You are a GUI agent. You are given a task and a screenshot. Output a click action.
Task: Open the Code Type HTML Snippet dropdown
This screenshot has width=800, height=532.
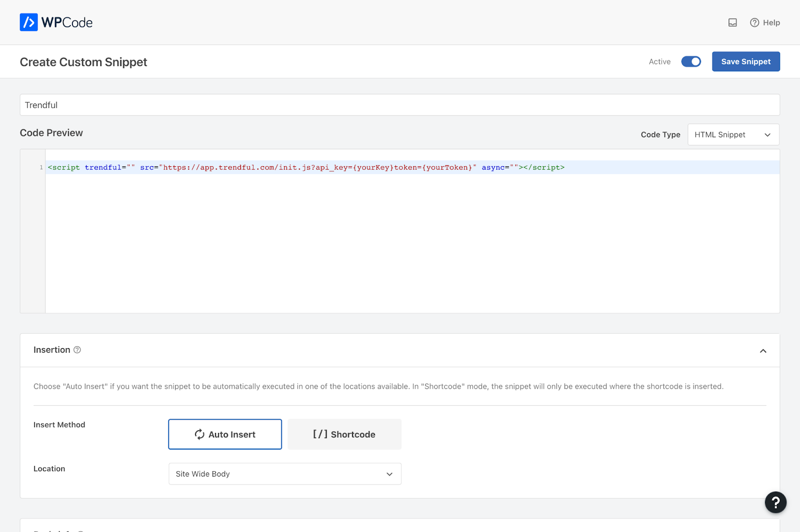(x=733, y=134)
